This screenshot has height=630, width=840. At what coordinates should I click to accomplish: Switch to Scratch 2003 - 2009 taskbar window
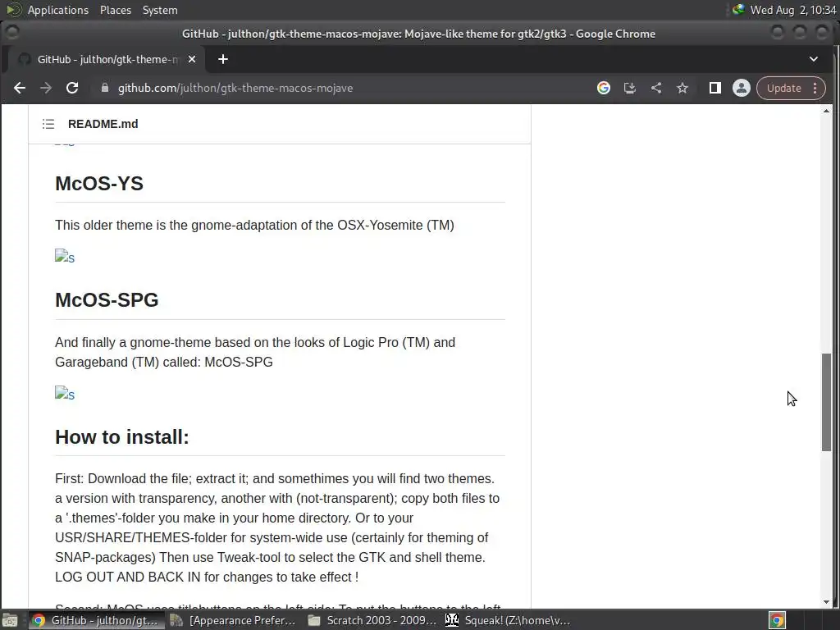[372, 620]
